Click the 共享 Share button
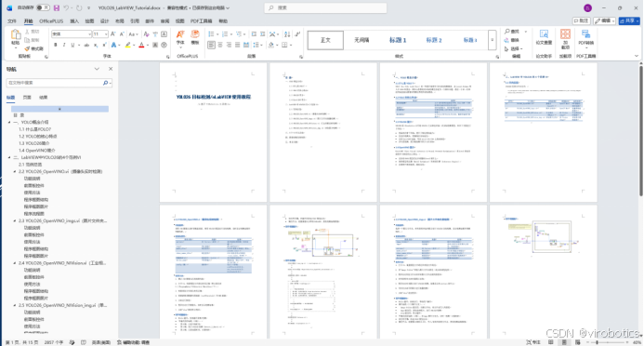 click(629, 20)
